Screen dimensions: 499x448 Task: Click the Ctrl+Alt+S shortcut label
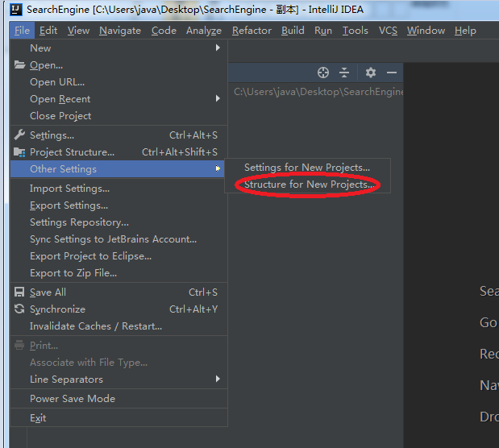(193, 135)
